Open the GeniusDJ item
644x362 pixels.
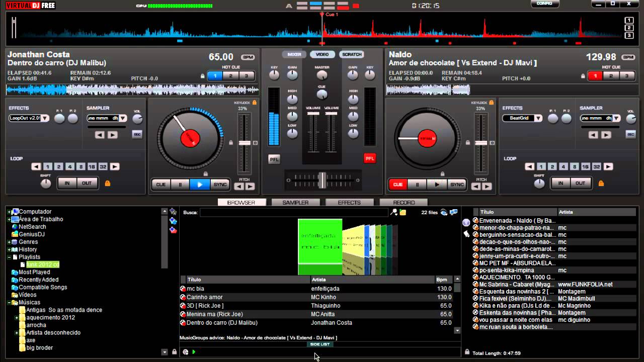[32, 234]
